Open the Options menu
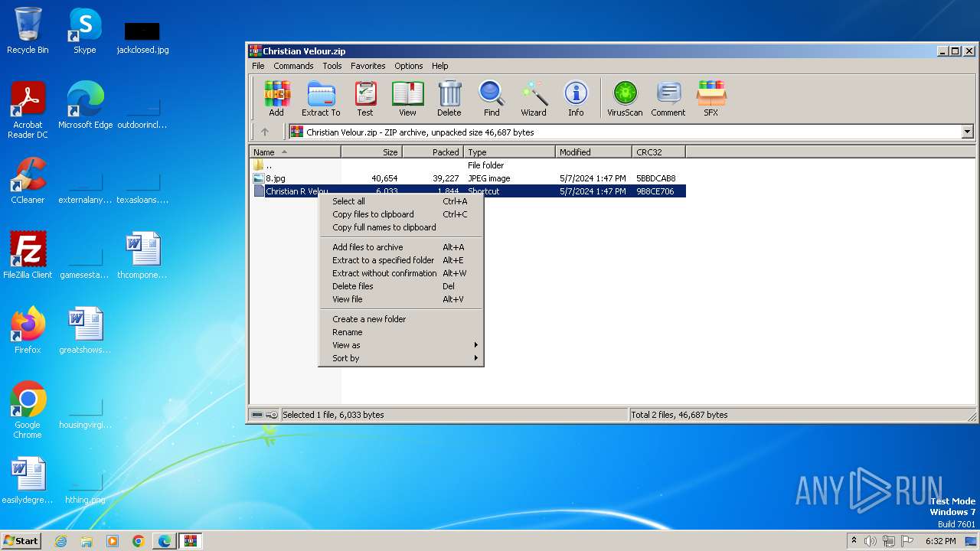This screenshot has width=980, height=551. (409, 66)
